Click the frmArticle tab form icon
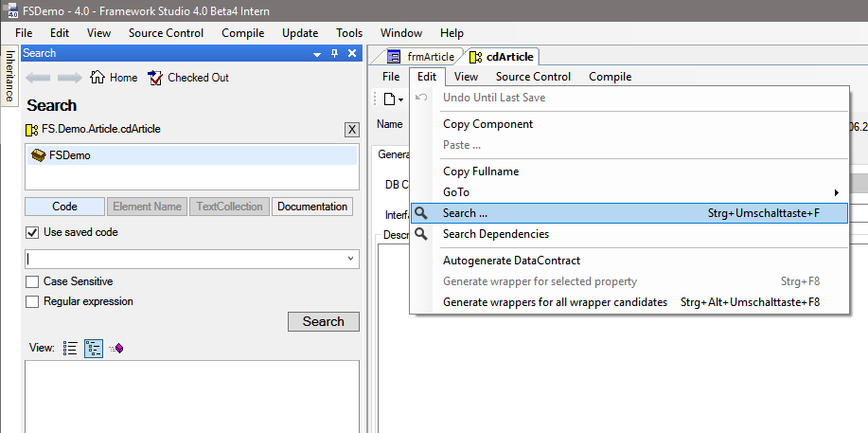The height and width of the screenshot is (433, 868). (394, 57)
